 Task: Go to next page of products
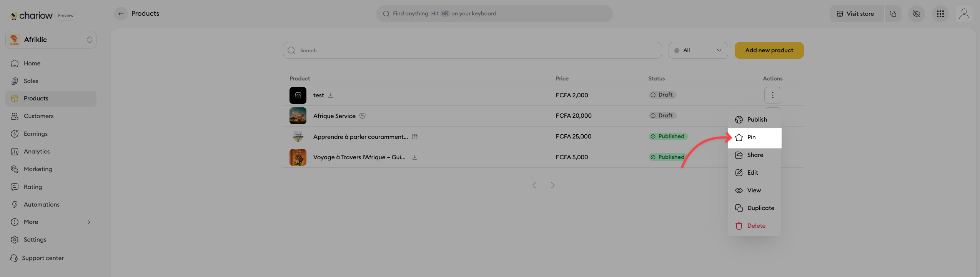(552, 185)
